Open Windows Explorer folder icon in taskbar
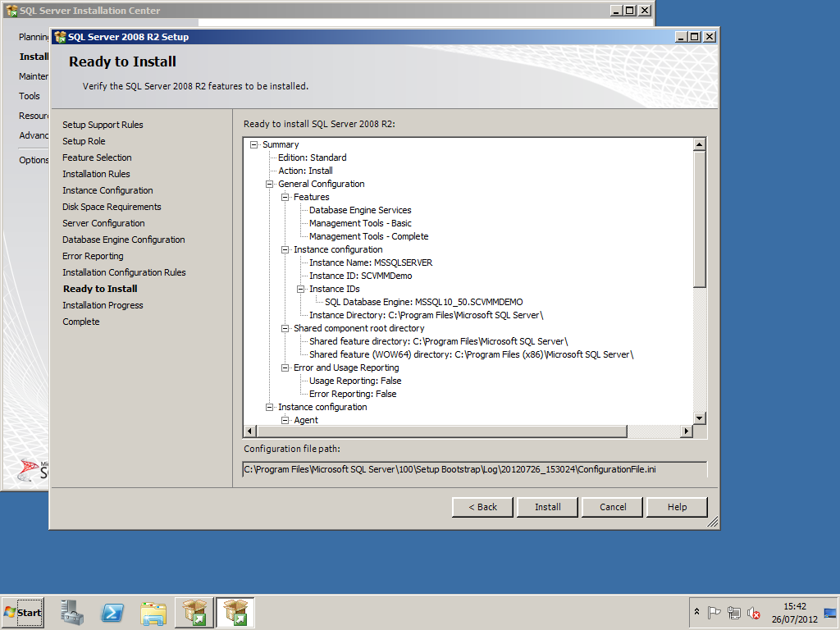 point(153,612)
